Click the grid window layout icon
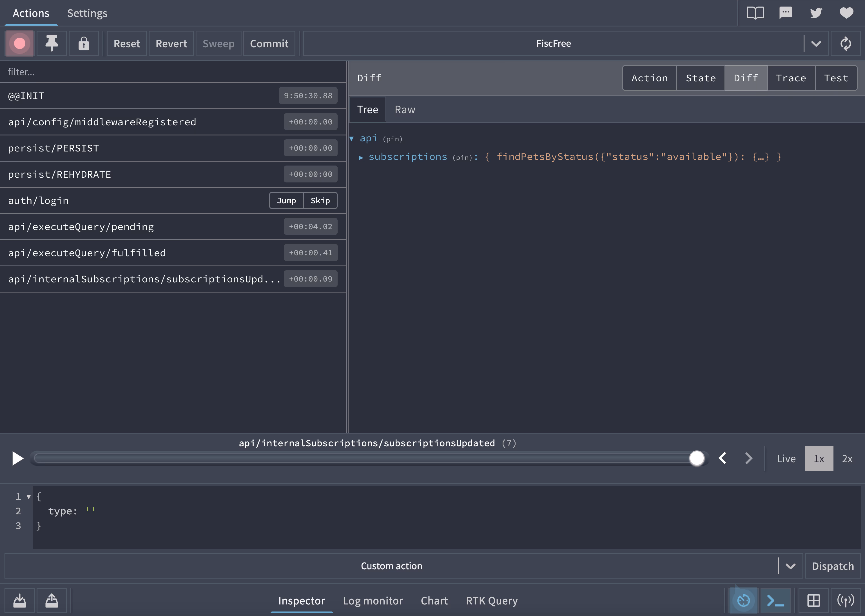This screenshot has width=865, height=616. pyautogui.click(x=813, y=601)
